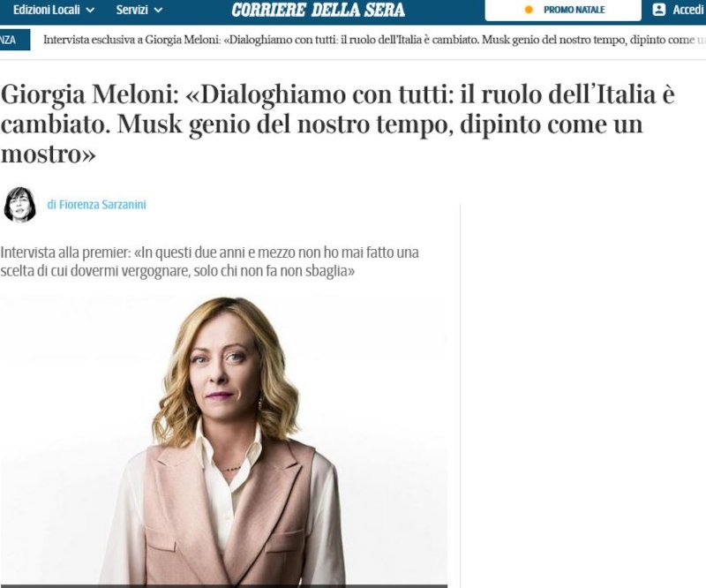706x588 pixels.
Task: Click the main article headline about Giorgia Meloni
Action: click(x=338, y=124)
